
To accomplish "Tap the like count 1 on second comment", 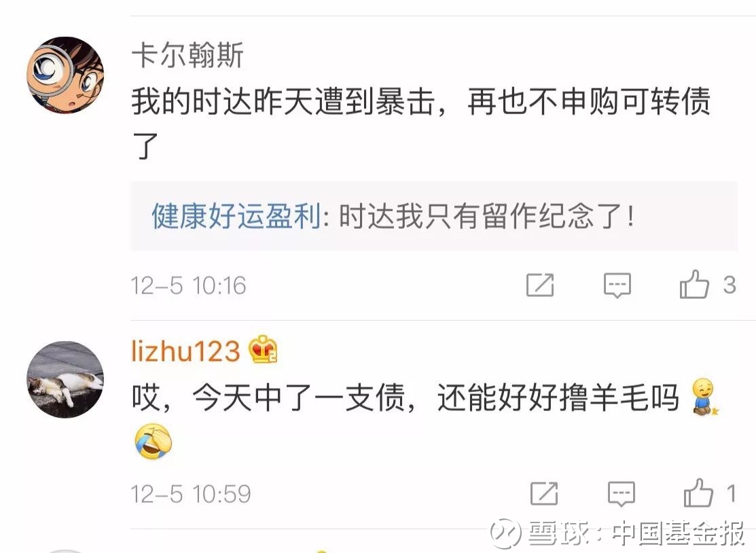I will point(732,494).
